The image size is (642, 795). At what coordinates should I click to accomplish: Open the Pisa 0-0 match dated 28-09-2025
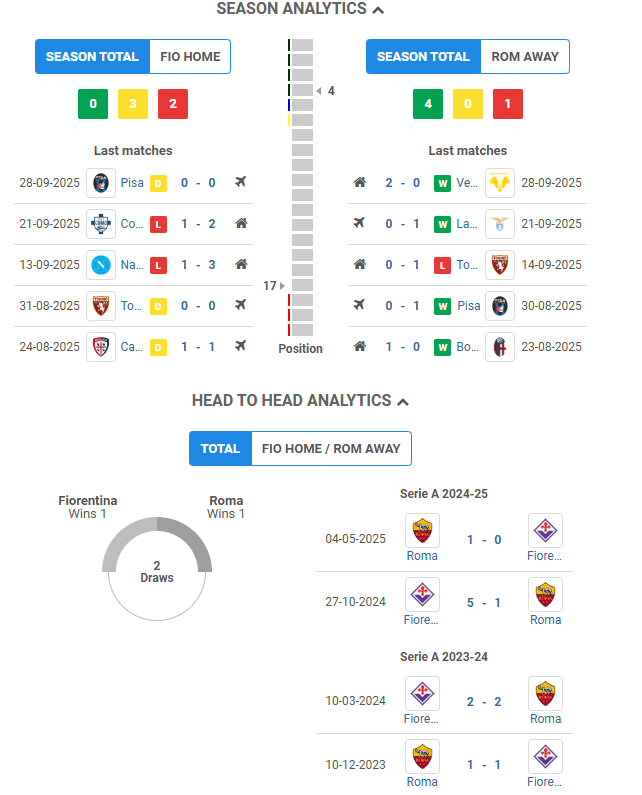click(x=198, y=183)
